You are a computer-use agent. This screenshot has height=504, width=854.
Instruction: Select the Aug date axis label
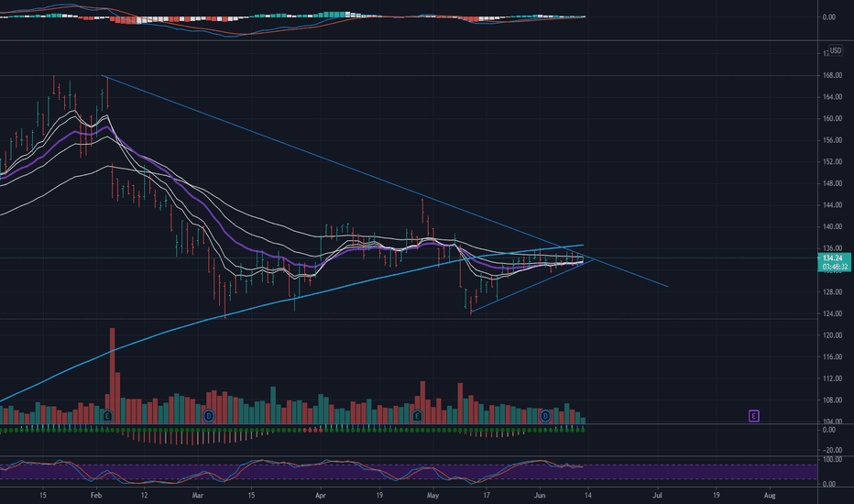pos(770,495)
